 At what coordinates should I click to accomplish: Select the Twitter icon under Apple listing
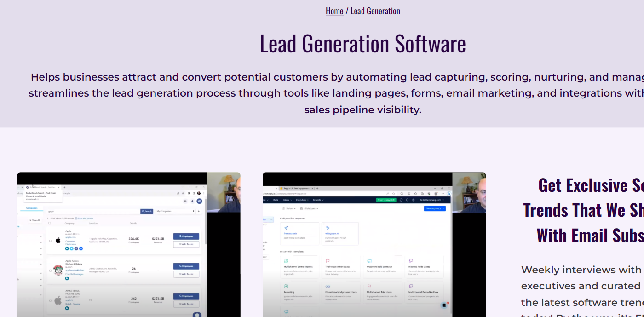point(72,248)
